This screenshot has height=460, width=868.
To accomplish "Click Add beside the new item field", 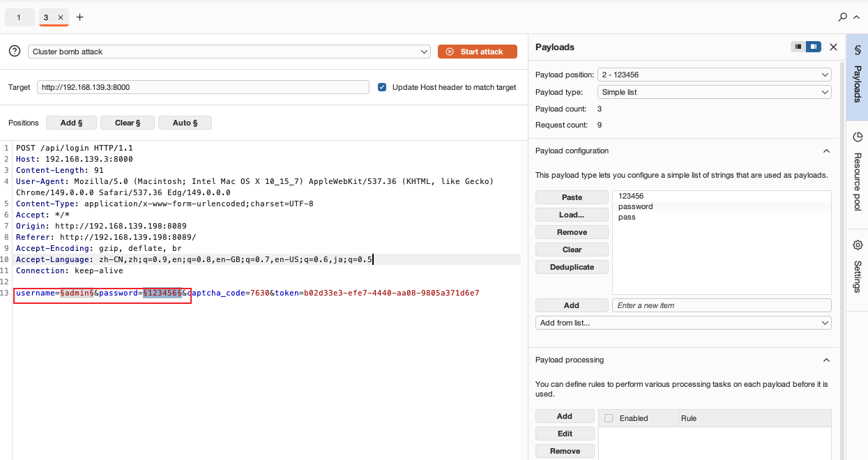I will tap(572, 305).
